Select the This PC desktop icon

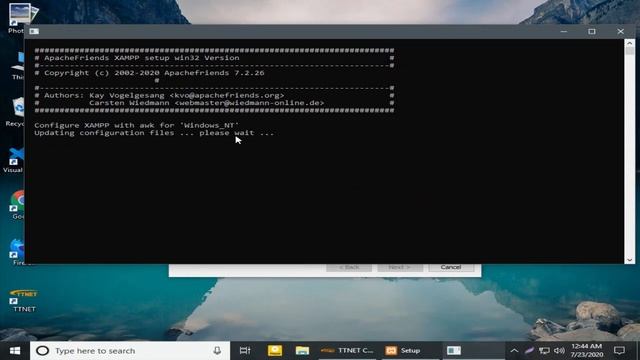(18, 65)
